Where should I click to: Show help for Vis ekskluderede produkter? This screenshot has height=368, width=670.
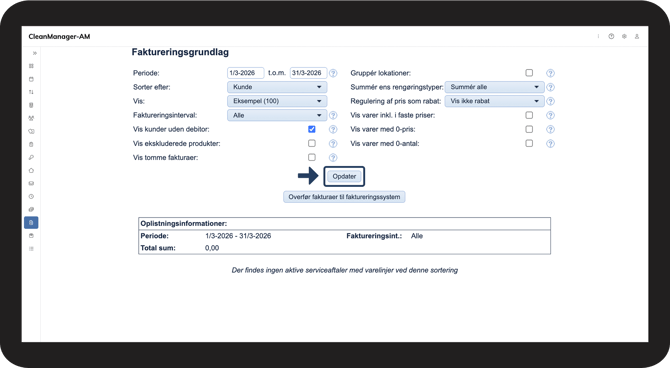click(333, 144)
